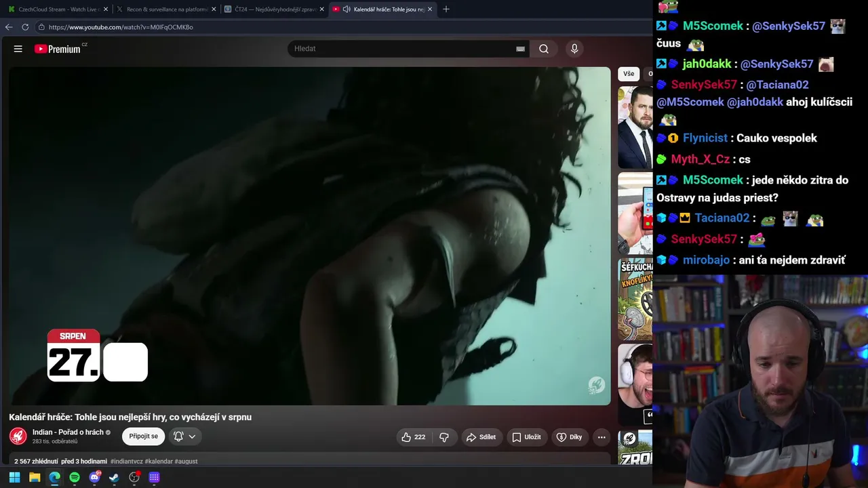This screenshot has height=488, width=868.
Task: Open the headphone-wearing man video thumbnail
Action: tap(635, 385)
